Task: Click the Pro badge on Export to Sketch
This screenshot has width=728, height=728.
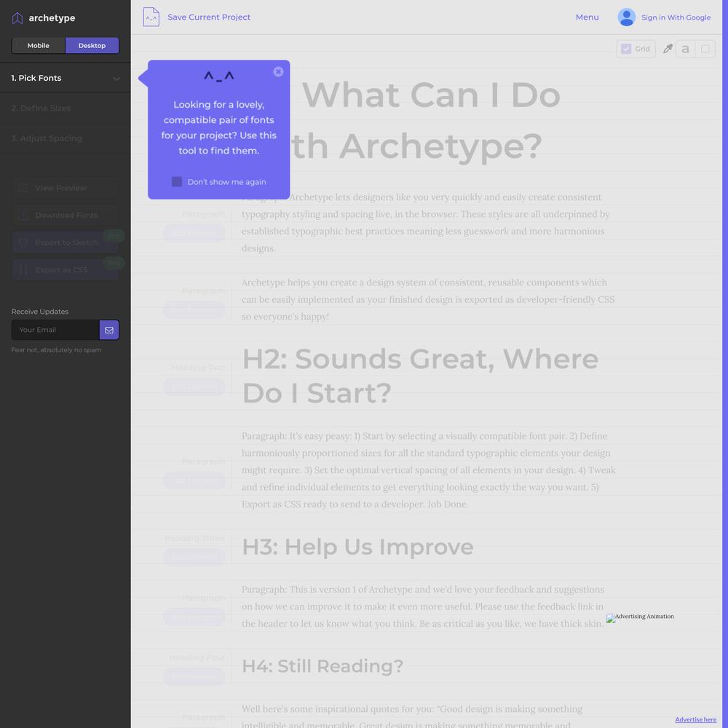Action: (114, 236)
